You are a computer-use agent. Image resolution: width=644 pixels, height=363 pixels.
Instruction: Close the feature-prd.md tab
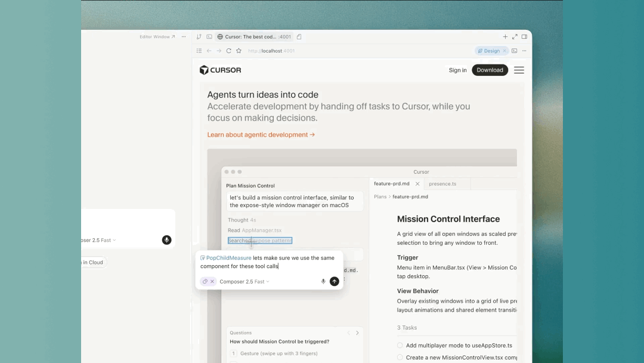tap(417, 184)
